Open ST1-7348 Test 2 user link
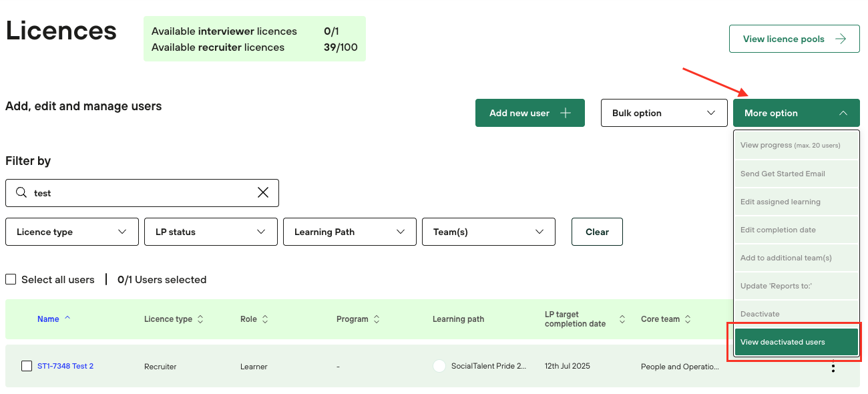This screenshot has width=868, height=394. 65,366
